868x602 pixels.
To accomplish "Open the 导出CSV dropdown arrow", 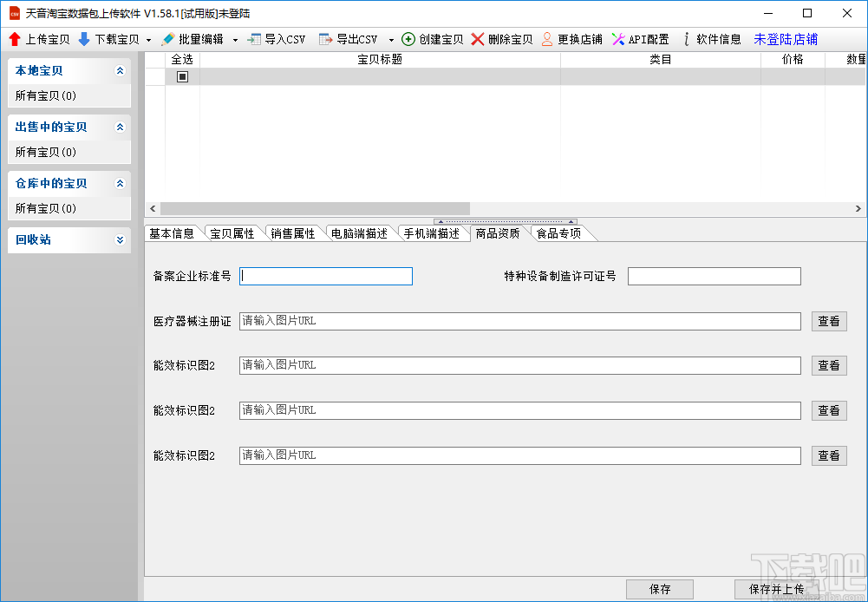I will 391,40.
